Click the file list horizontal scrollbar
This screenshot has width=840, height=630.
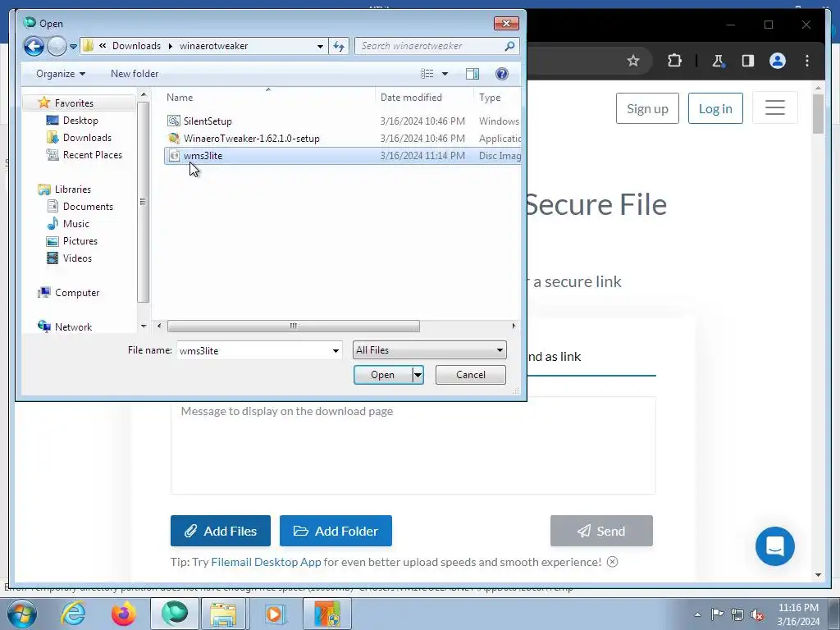point(293,326)
